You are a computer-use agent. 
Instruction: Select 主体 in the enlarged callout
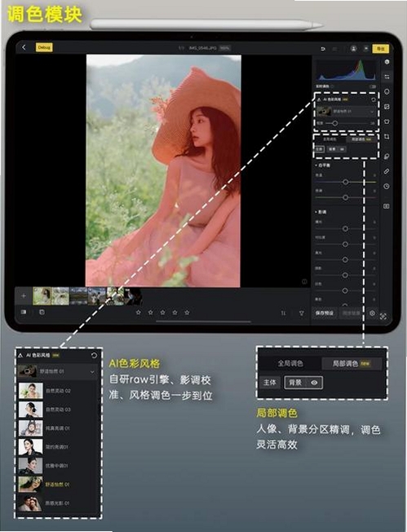point(270,383)
